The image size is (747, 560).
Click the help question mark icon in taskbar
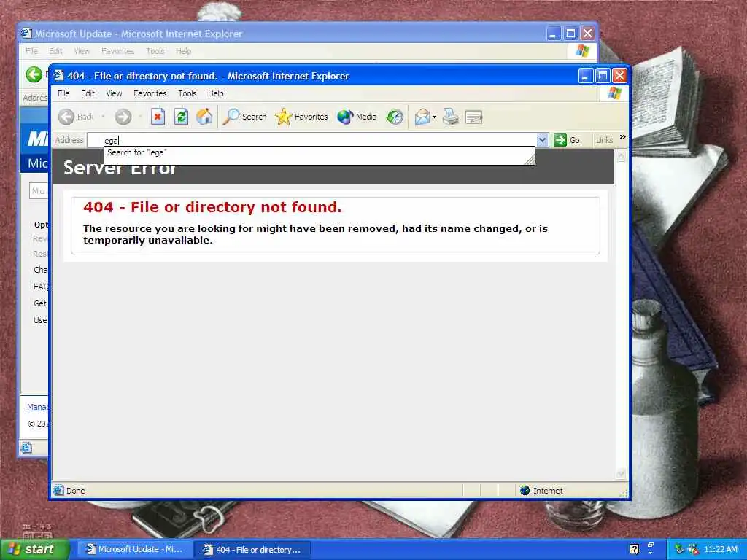pos(634,549)
